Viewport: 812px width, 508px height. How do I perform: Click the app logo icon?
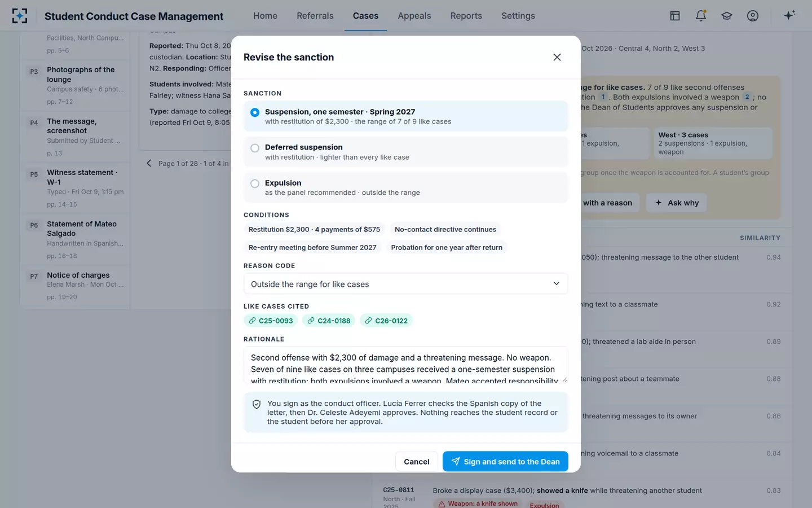[20, 16]
